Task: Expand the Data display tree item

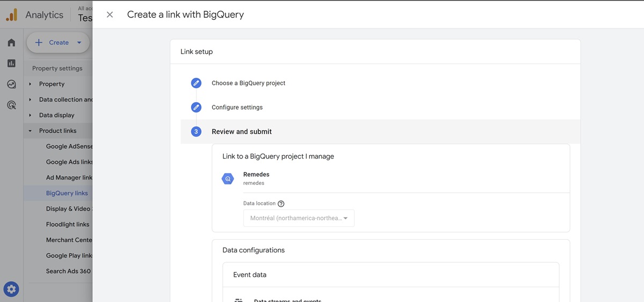Action: [x=30, y=115]
